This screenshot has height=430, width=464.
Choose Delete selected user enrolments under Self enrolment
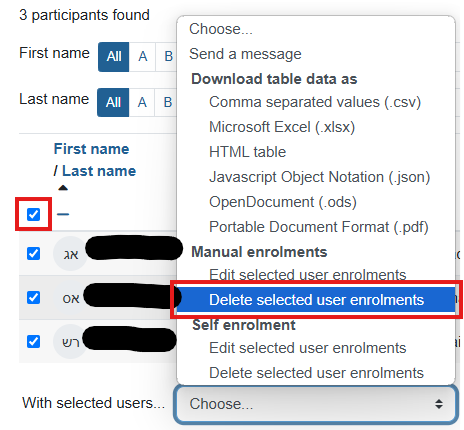click(x=316, y=373)
